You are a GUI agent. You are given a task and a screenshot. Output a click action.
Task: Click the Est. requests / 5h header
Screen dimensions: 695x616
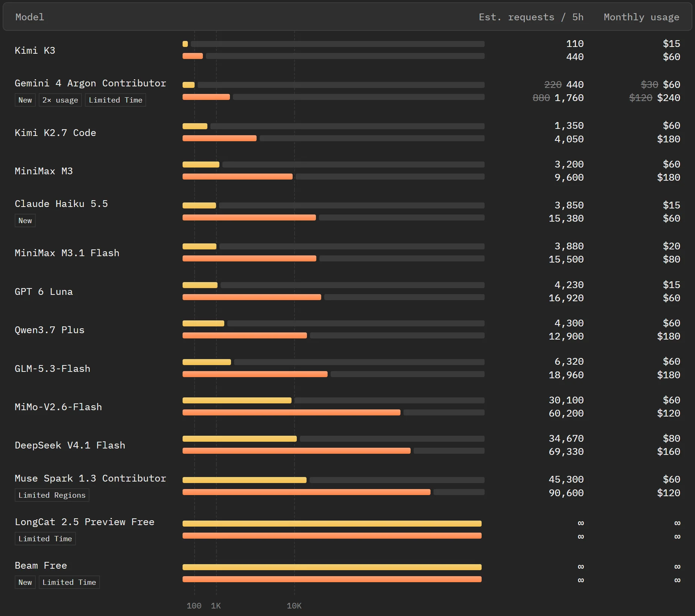(531, 17)
